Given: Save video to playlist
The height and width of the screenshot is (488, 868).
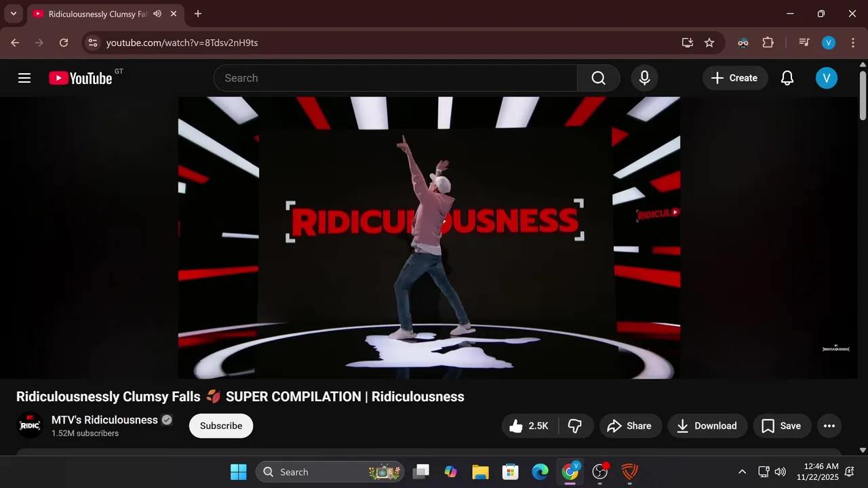Looking at the screenshot, I should (782, 426).
